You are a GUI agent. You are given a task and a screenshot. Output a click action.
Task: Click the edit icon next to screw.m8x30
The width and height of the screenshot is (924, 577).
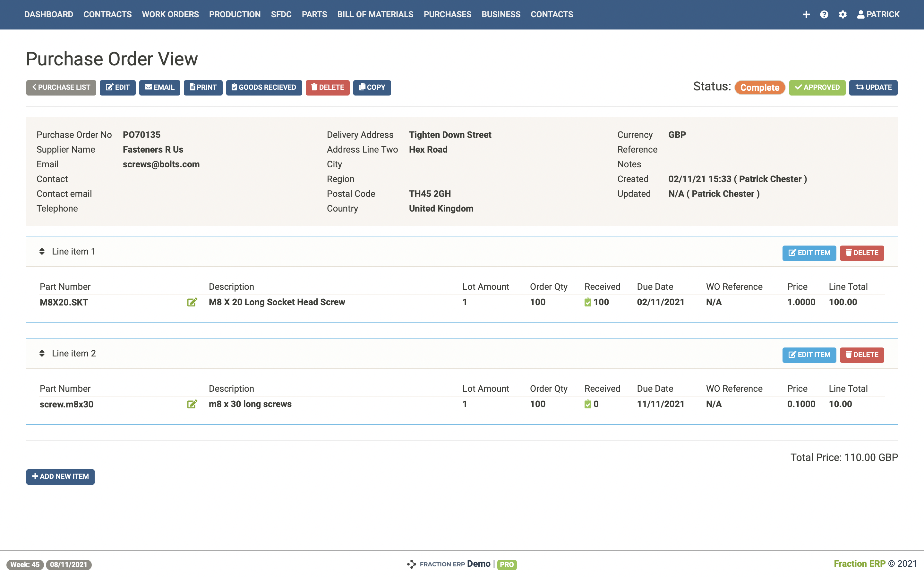192,404
